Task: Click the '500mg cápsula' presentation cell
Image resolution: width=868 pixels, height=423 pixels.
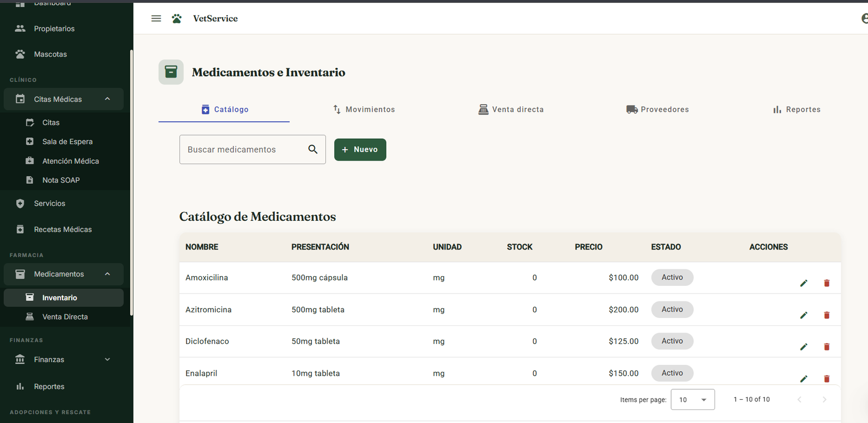Action: coord(320,278)
